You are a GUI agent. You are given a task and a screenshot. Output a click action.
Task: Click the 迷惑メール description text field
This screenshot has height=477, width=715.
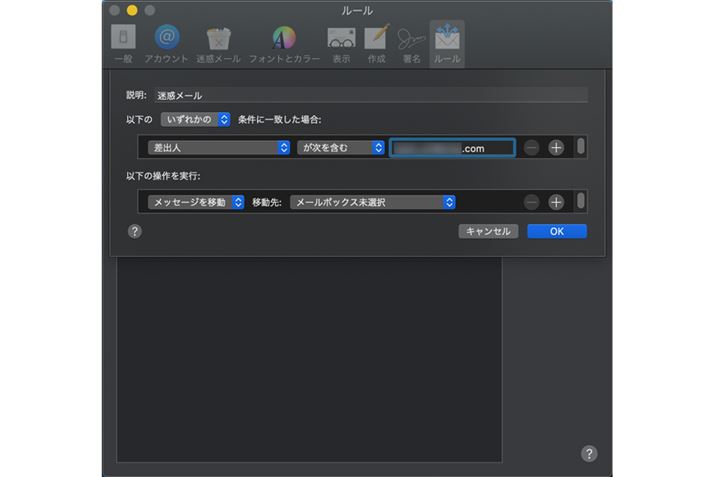pyautogui.click(x=370, y=95)
